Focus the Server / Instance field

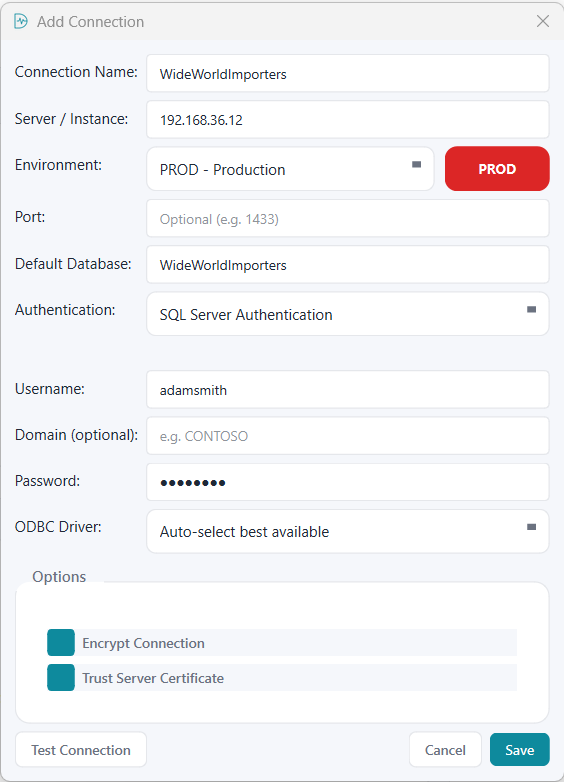(x=348, y=120)
